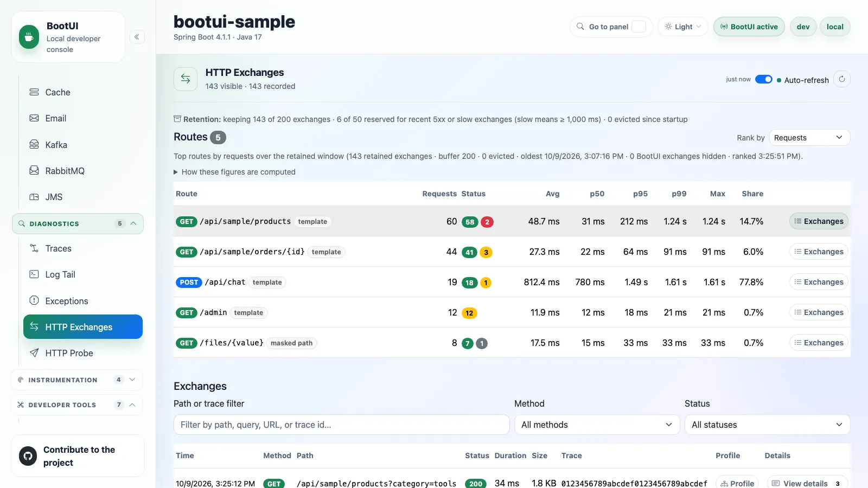Image resolution: width=868 pixels, height=488 pixels.
Task: Click the 'masked path' tag on /files/{value}
Action: (292, 343)
